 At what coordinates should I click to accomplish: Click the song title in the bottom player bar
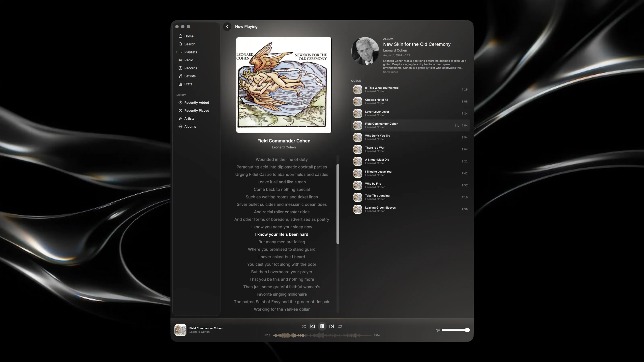(x=206, y=328)
